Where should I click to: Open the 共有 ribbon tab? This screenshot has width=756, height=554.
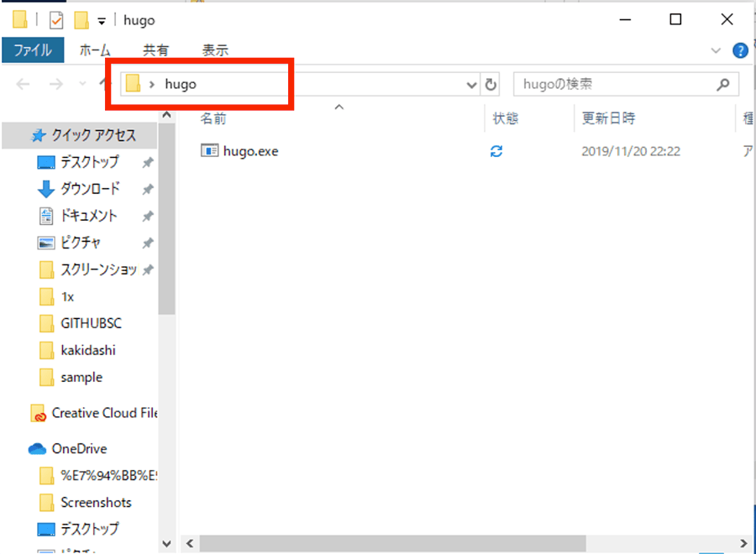[x=155, y=50]
